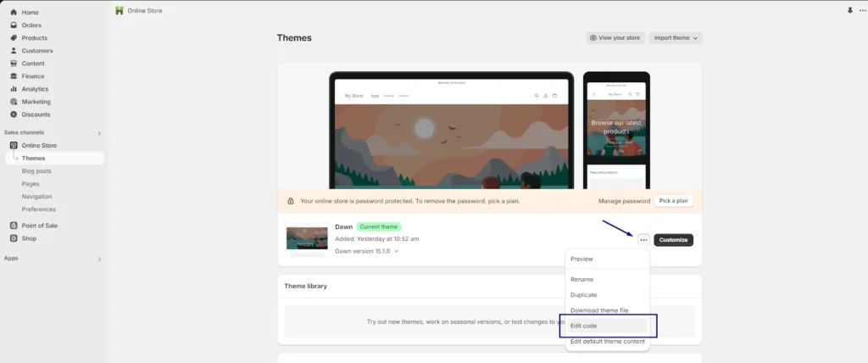Image resolution: width=868 pixels, height=363 pixels.
Task: Click the Analytics bar chart icon
Action: [x=14, y=89]
